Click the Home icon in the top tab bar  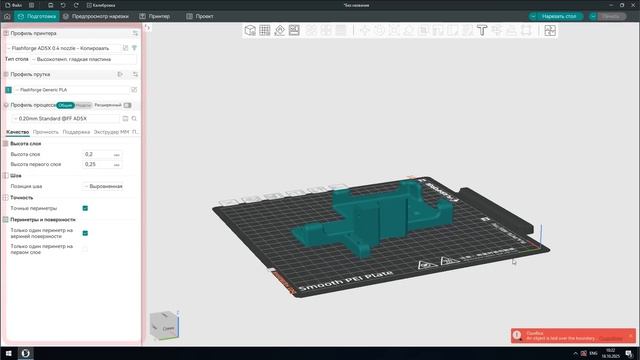tap(7, 16)
